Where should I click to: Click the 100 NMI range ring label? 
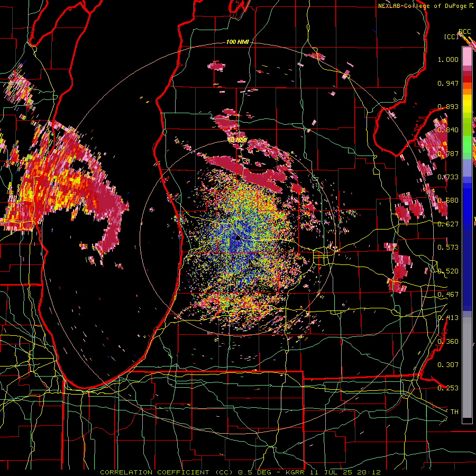point(237,42)
